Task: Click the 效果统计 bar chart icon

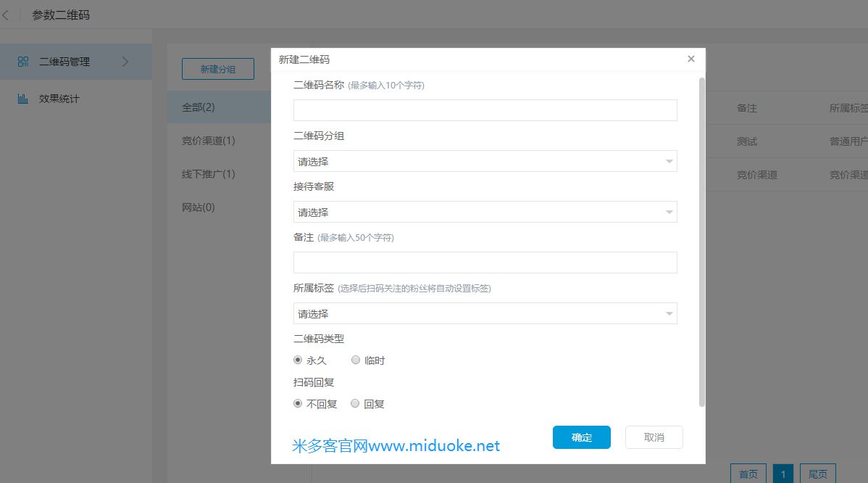Action: [23, 99]
